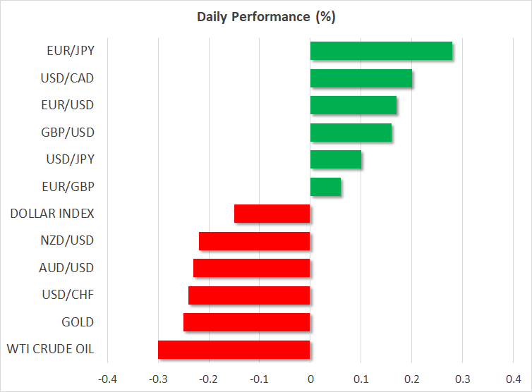Click the EUR/JPY axis label

[71, 51]
